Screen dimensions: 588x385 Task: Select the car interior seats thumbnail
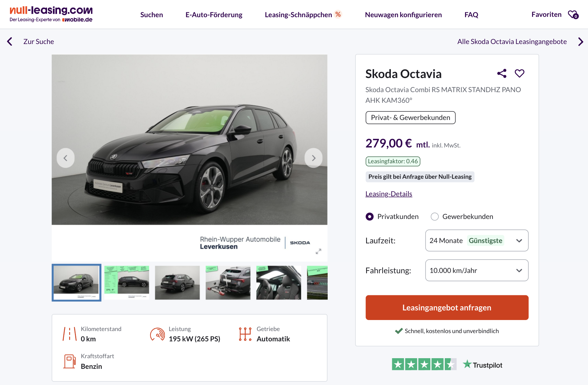279,283
